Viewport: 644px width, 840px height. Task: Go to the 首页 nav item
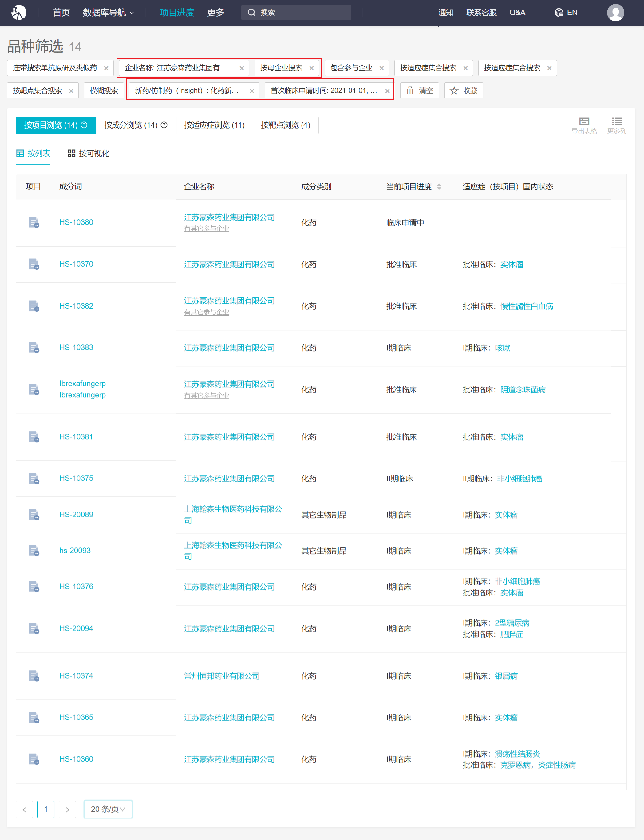[61, 13]
